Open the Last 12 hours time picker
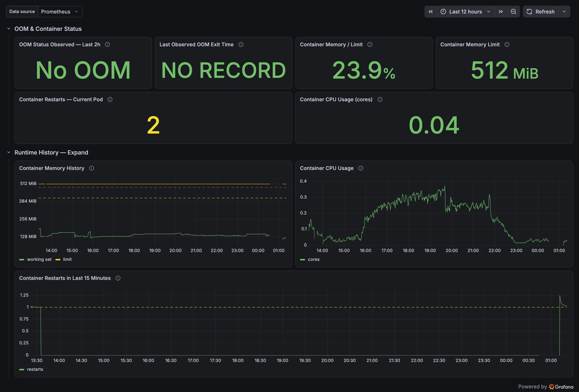 [466, 12]
